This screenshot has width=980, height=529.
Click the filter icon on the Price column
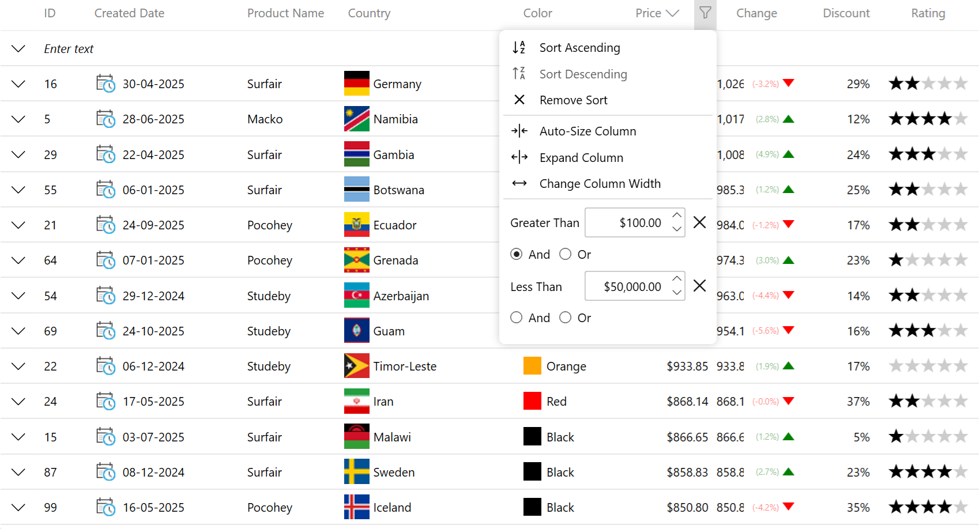click(x=704, y=13)
